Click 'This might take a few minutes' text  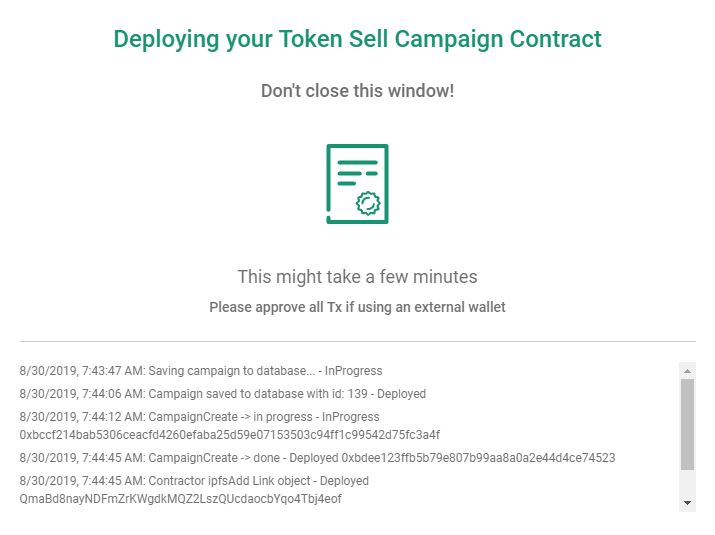click(x=358, y=277)
